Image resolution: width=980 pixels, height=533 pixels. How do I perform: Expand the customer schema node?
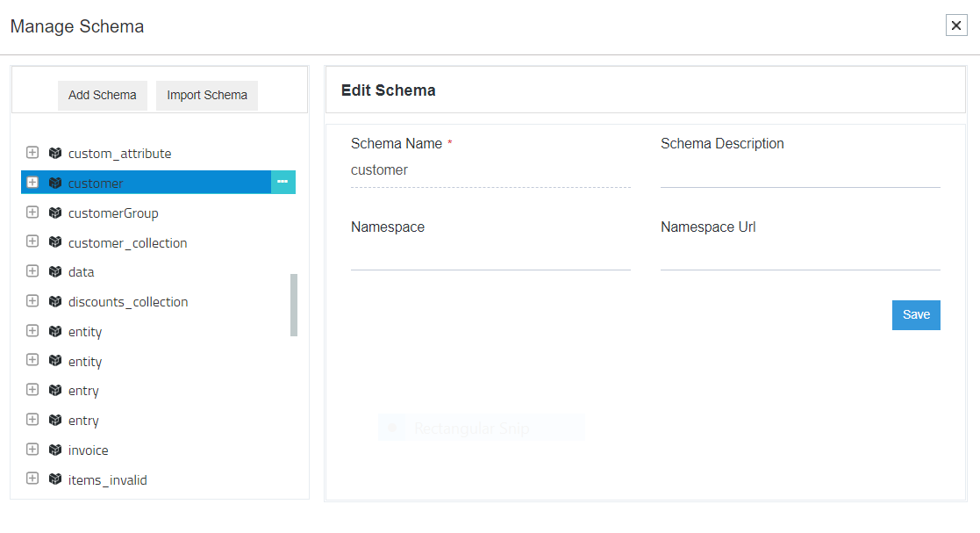point(32,183)
